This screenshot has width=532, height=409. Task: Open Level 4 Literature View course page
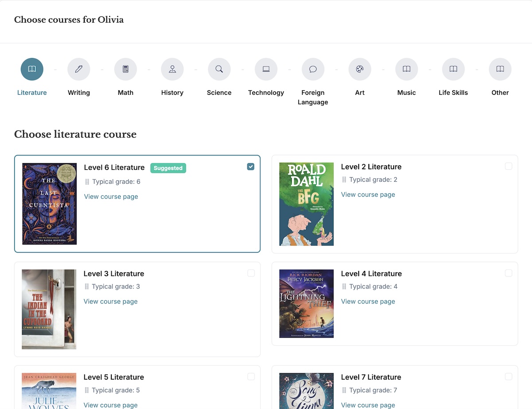click(368, 302)
